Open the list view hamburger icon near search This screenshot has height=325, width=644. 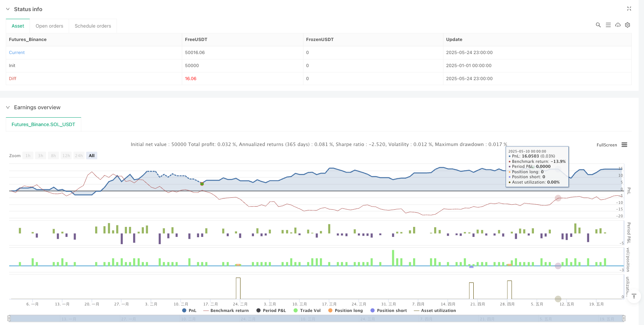[x=608, y=25]
